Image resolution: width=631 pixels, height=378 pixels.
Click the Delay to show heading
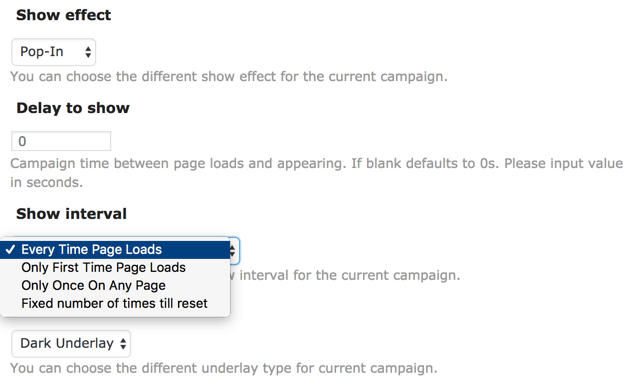click(x=73, y=108)
